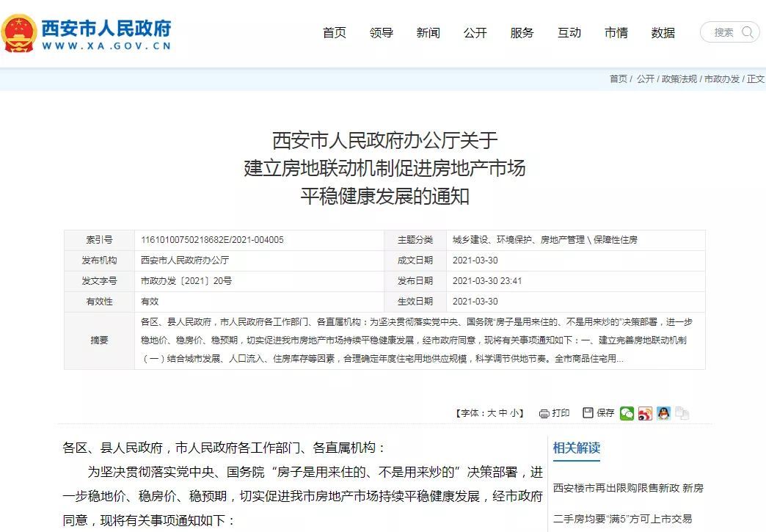Share article via WeChat icon
Screen dimensions: 766x532
627,413
